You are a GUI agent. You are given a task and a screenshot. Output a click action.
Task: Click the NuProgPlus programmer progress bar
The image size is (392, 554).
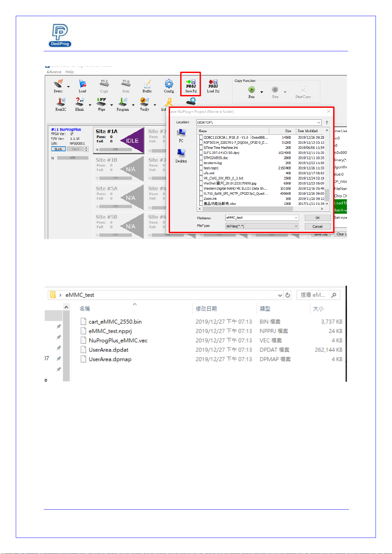point(73,158)
